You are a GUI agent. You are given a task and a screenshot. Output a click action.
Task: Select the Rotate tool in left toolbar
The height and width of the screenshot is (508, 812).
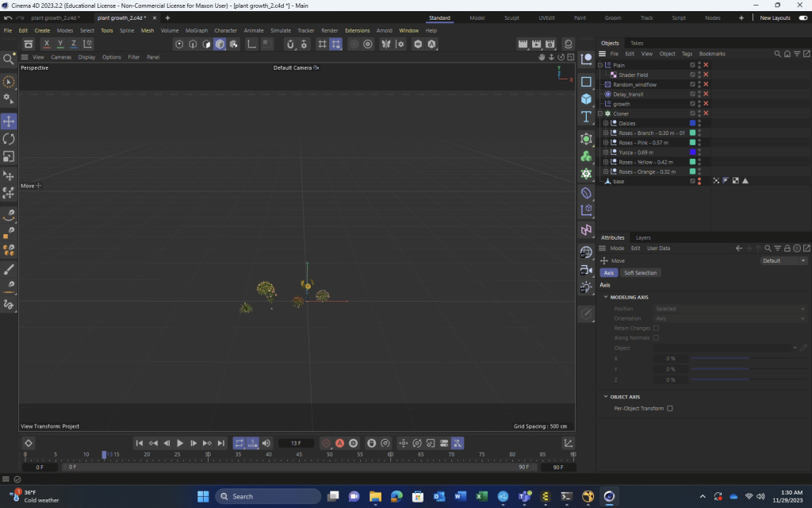point(9,139)
